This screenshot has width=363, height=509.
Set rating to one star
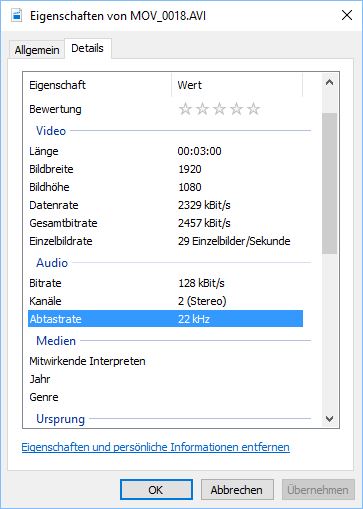tap(185, 109)
